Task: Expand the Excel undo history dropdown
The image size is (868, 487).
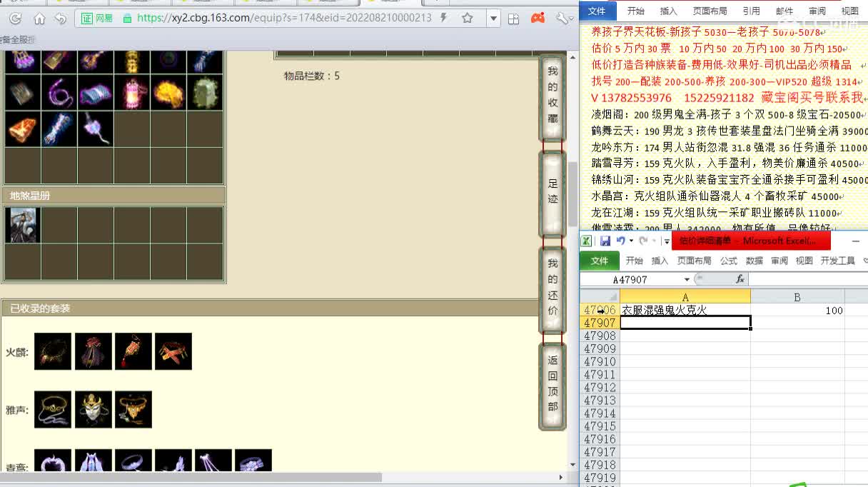Action: [x=630, y=241]
